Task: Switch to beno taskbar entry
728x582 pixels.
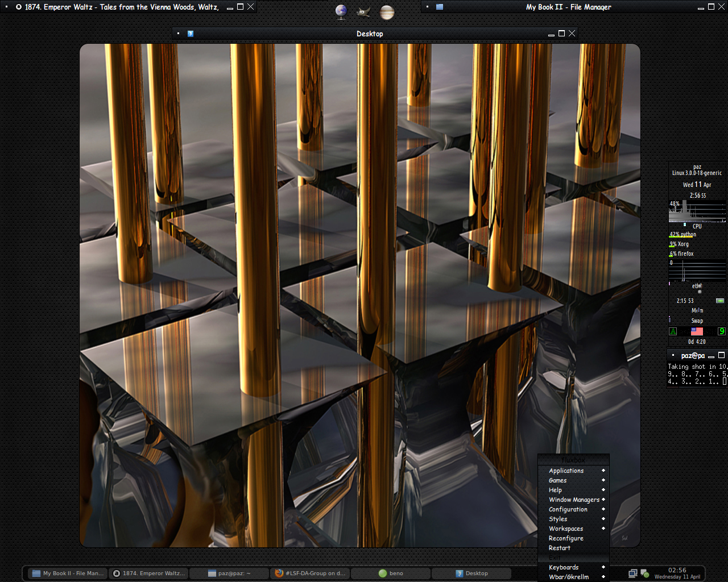Action: pos(391,573)
